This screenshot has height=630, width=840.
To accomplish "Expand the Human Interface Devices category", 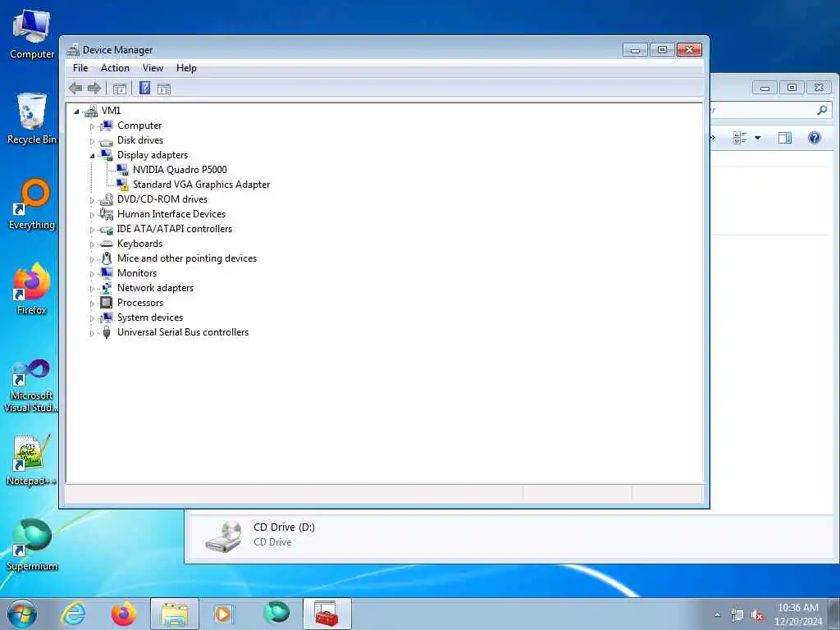I will tap(92, 215).
